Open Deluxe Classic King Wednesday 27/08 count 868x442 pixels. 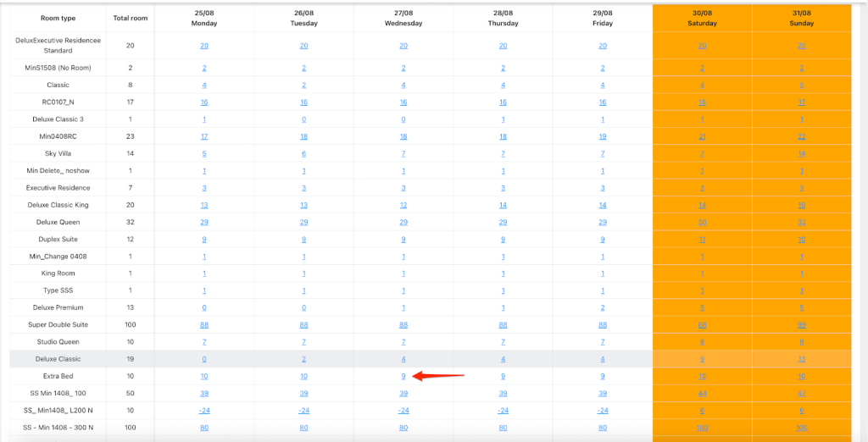[403, 205]
